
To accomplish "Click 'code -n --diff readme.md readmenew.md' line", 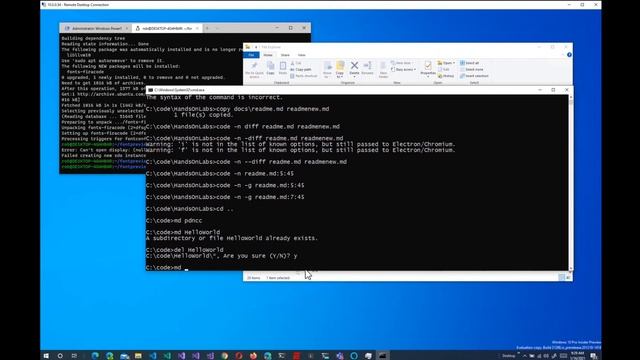I will tap(246, 162).
